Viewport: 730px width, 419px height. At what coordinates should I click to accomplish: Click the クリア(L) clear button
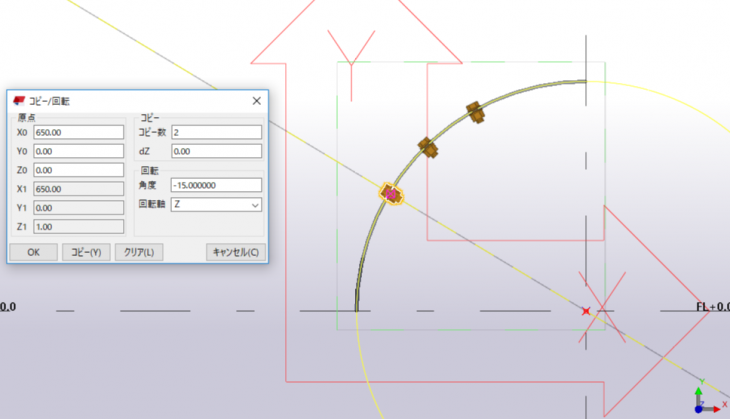tap(137, 252)
